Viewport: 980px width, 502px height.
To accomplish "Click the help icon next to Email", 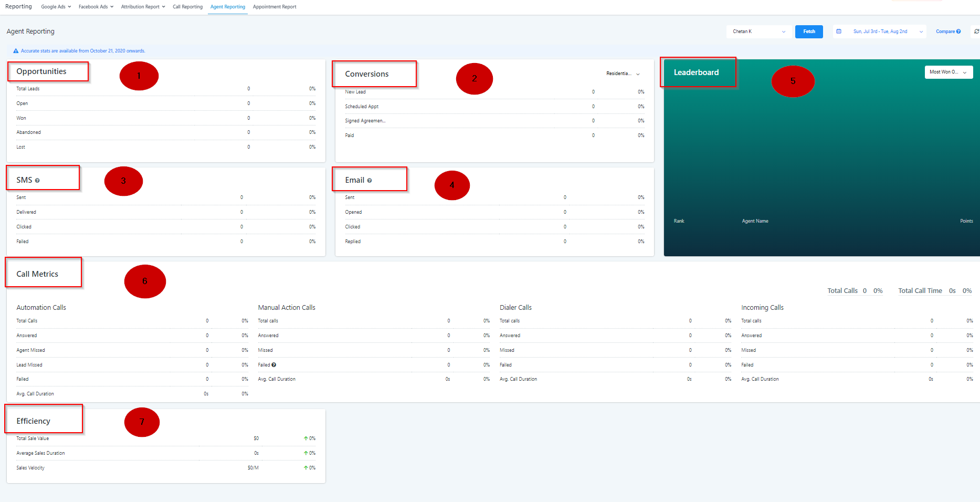I will click(370, 181).
